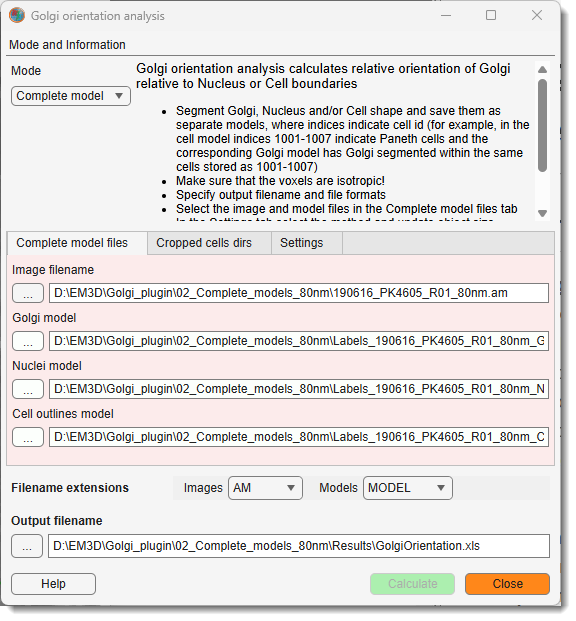This screenshot has height=621, width=576.
Task: Click the info panel scroll up arrow
Action: (543, 70)
